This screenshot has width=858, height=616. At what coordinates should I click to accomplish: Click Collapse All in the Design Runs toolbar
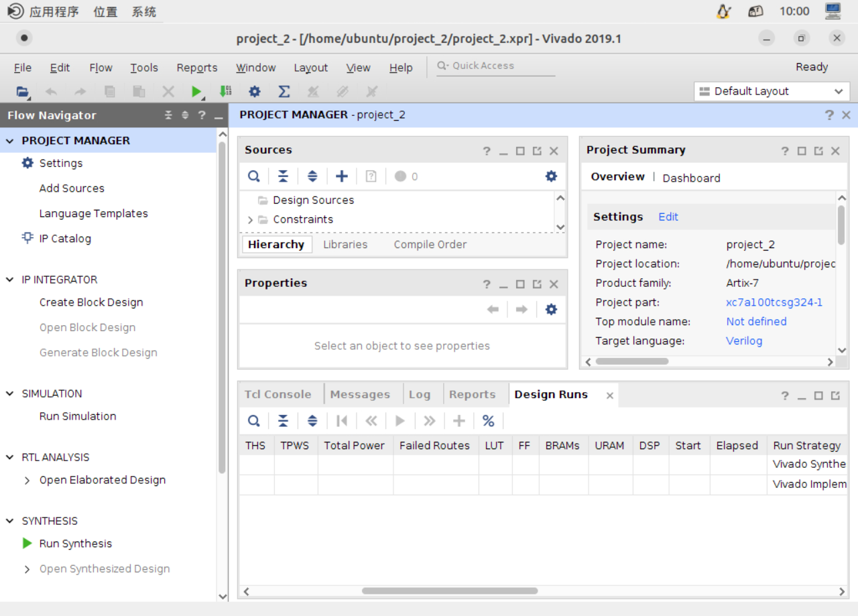pyautogui.click(x=284, y=421)
